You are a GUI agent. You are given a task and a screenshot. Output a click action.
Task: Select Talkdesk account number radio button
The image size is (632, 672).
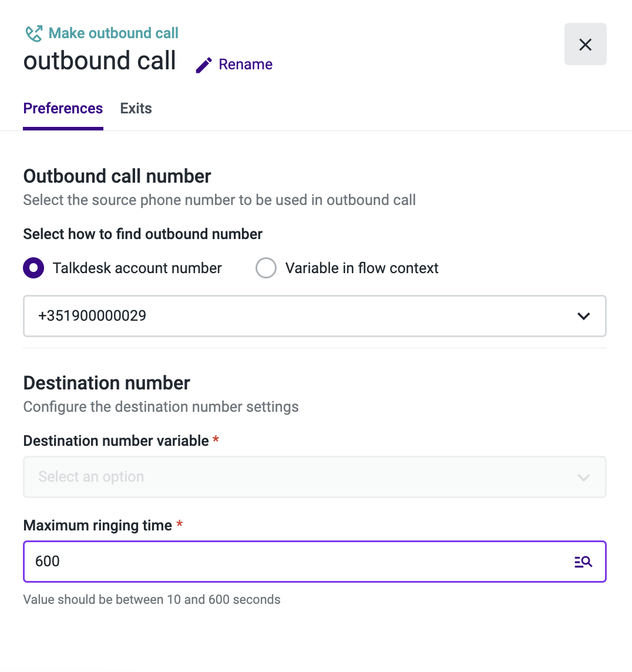point(33,268)
